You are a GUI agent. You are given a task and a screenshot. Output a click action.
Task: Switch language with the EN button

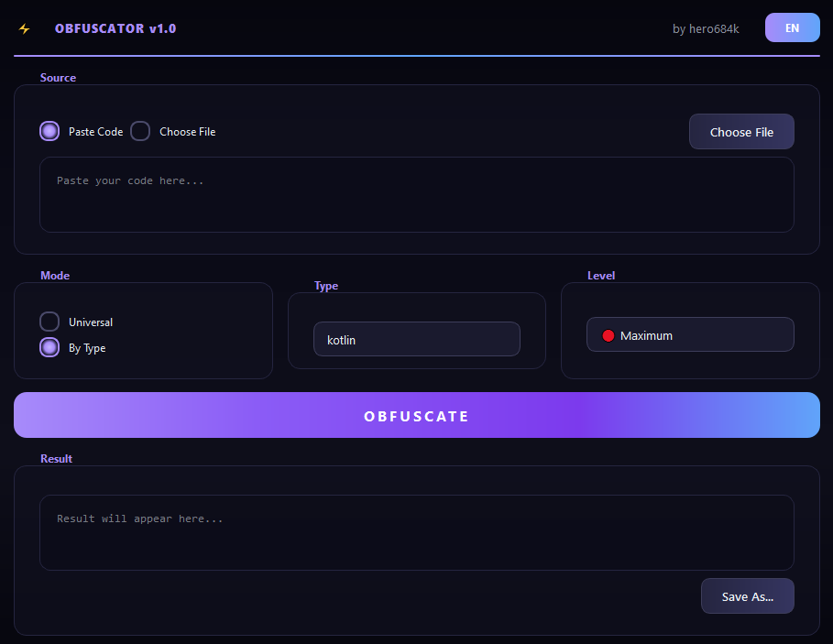(792, 27)
